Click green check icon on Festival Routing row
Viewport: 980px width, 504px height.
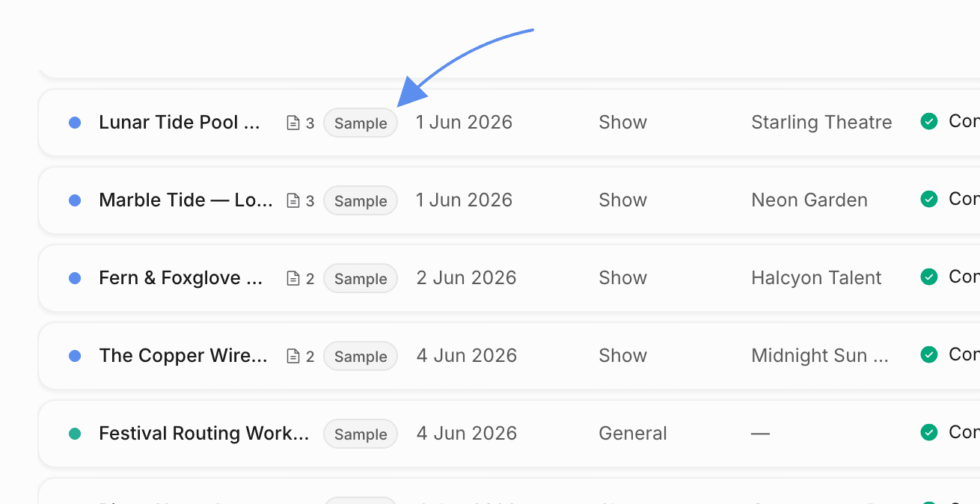click(929, 432)
